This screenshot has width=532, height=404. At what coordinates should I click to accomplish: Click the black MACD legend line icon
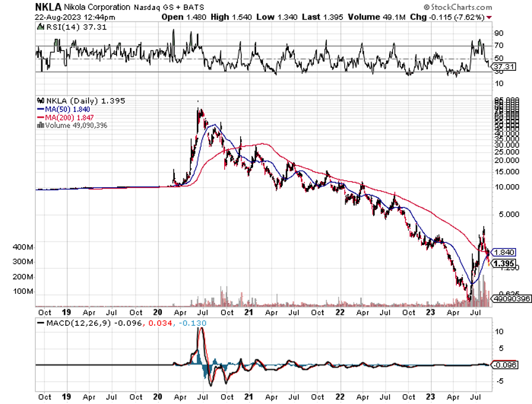click(41, 323)
